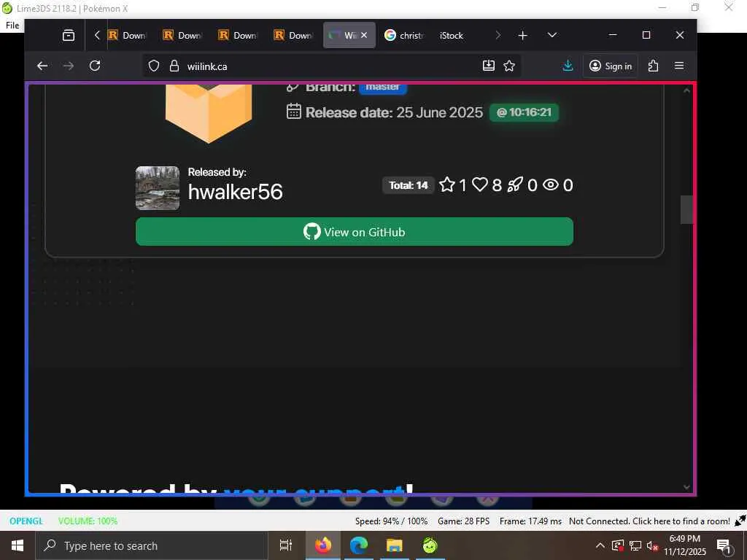
Task: Click the scrollbar up arrow
Action: click(686, 90)
